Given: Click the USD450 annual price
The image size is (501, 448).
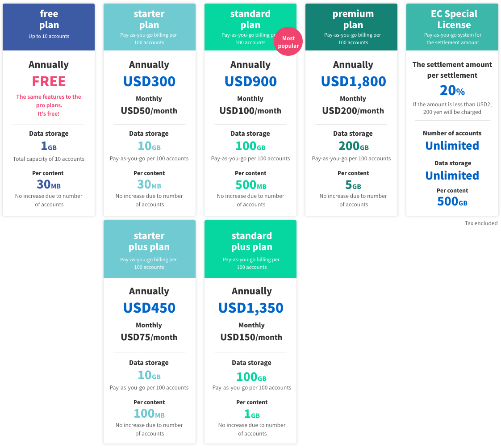Looking at the screenshot, I should (149, 308).
